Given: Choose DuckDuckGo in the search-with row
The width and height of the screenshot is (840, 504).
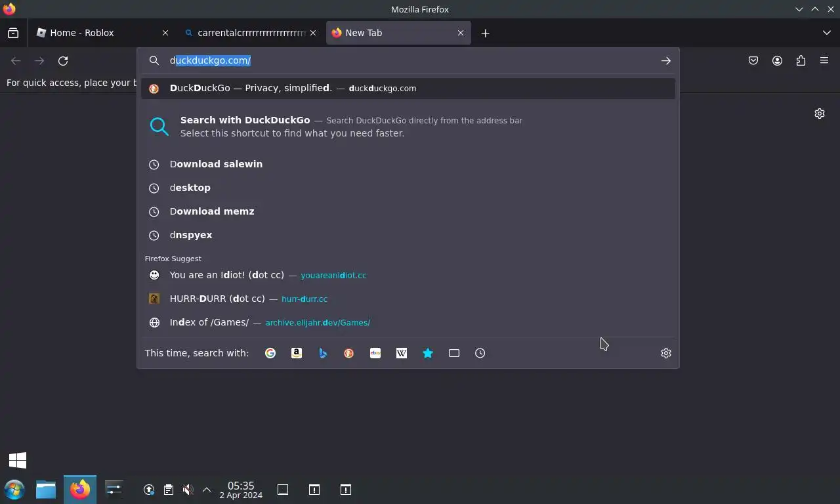Looking at the screenshot, I should (x=349, y=353).
